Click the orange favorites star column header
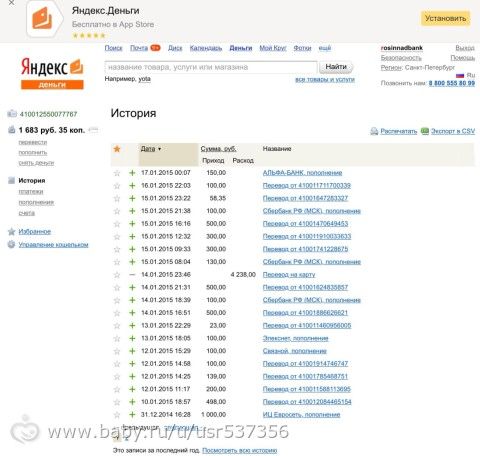This screenshot has width=480, height=456. click(117, 149)
